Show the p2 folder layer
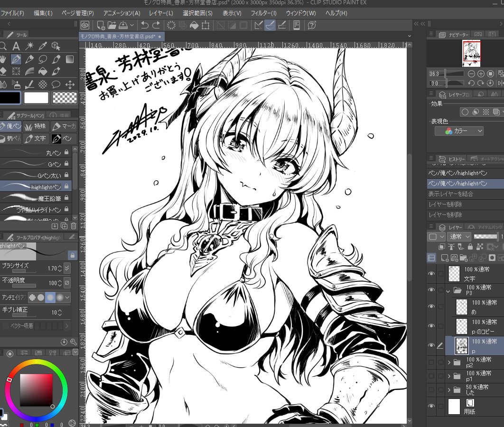The width and height of the screenshot is (504, 427). [x=431, y=362]
